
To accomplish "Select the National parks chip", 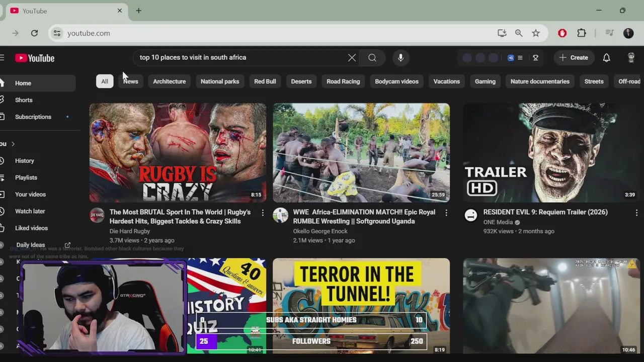I will (220, 81).
